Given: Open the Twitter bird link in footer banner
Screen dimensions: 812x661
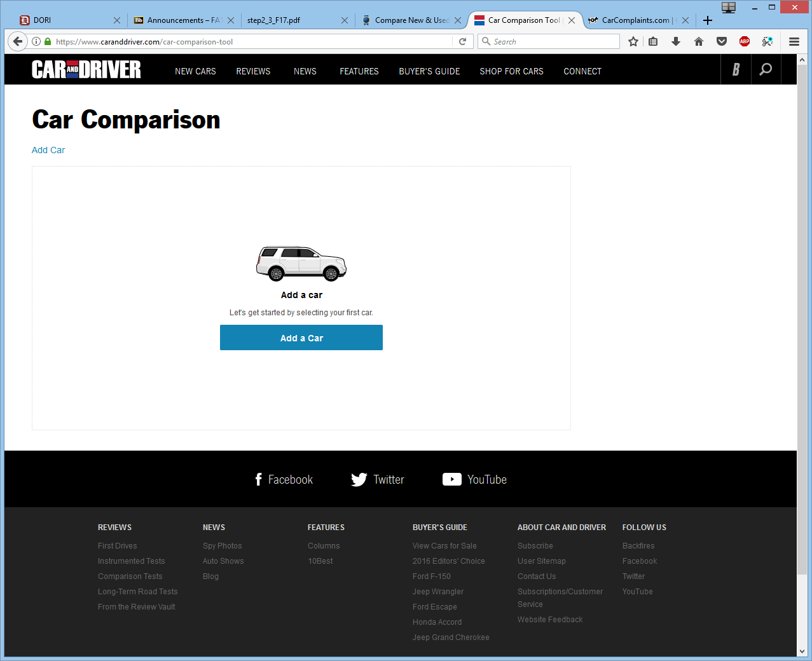Looking at the screenshot, I should click(x=378, y=479).
